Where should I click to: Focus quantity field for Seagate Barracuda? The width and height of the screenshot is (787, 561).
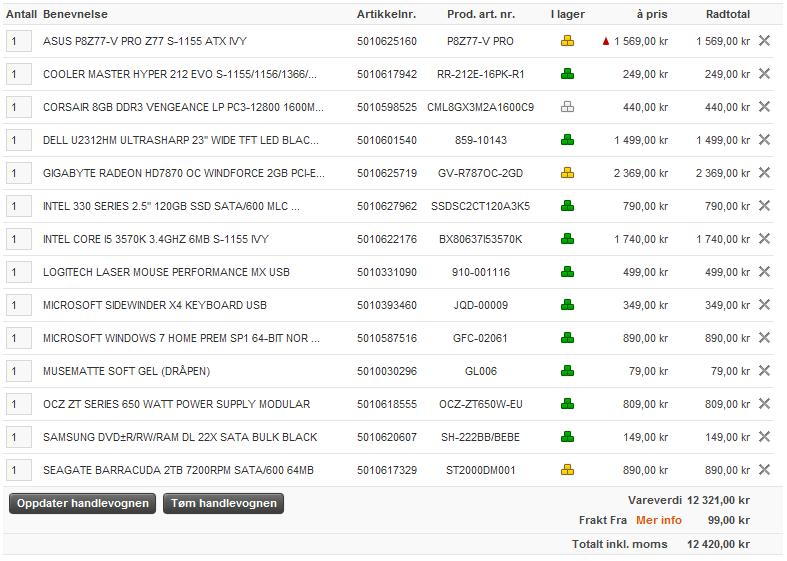pyautogui.click(x=19, y=470)
